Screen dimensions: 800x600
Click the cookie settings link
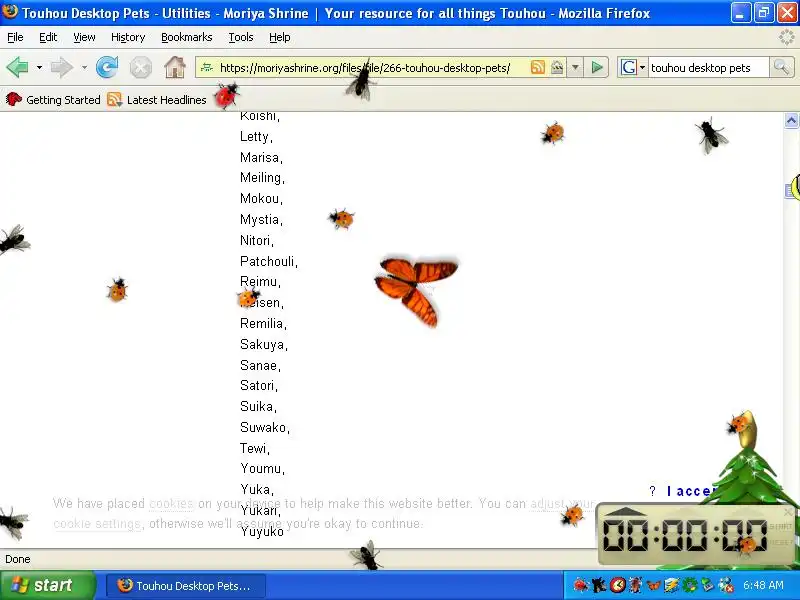click(x=97, y=524)
